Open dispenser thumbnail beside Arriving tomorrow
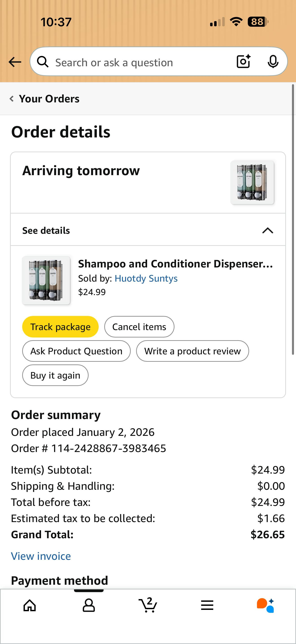Image resolution: width=296 pixels, height=644 pixels. click(x=252, y=183)
